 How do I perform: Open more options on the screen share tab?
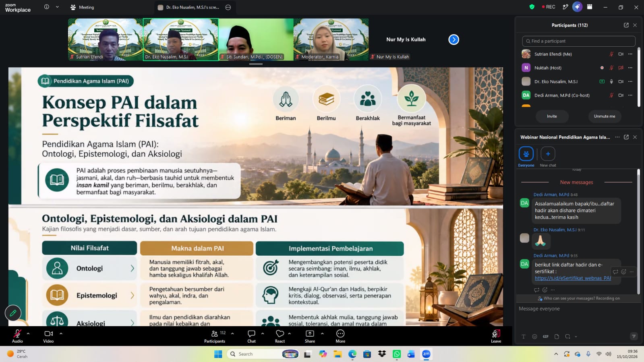[x=228, y=7]
